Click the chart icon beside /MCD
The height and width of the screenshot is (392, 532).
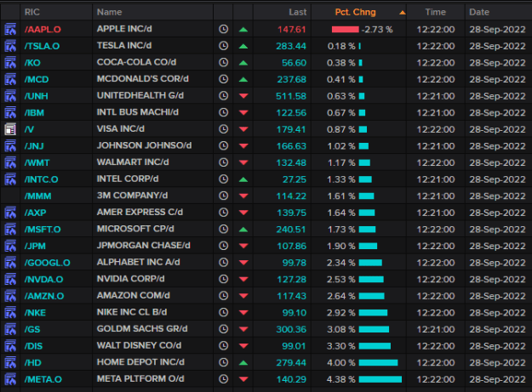pyautogui.click(x=10, y=79)
